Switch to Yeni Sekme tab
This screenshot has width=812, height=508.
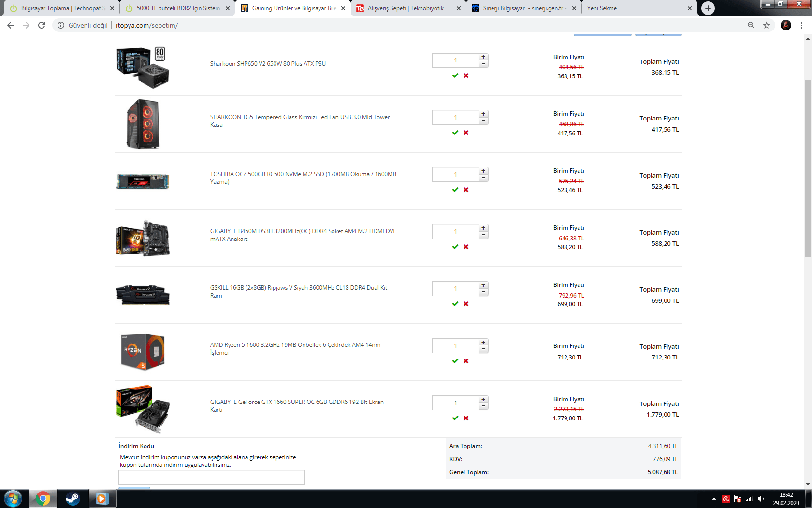pyautogui.click(x=638, y=8)
